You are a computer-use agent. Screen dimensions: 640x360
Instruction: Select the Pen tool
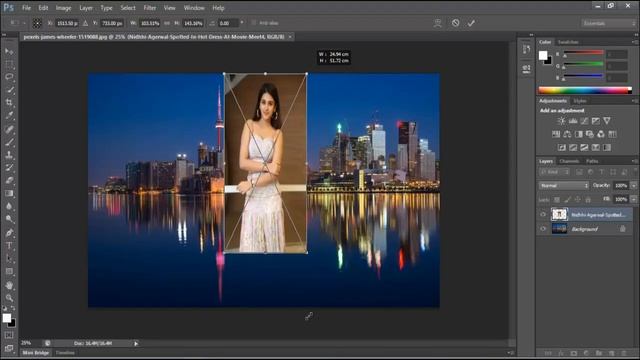[9, 233]
